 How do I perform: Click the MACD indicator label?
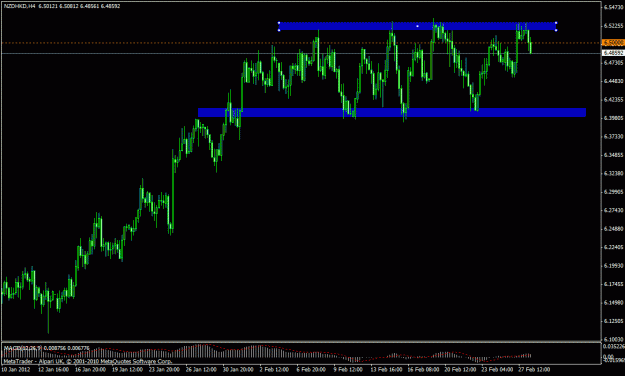click(46, 348)
